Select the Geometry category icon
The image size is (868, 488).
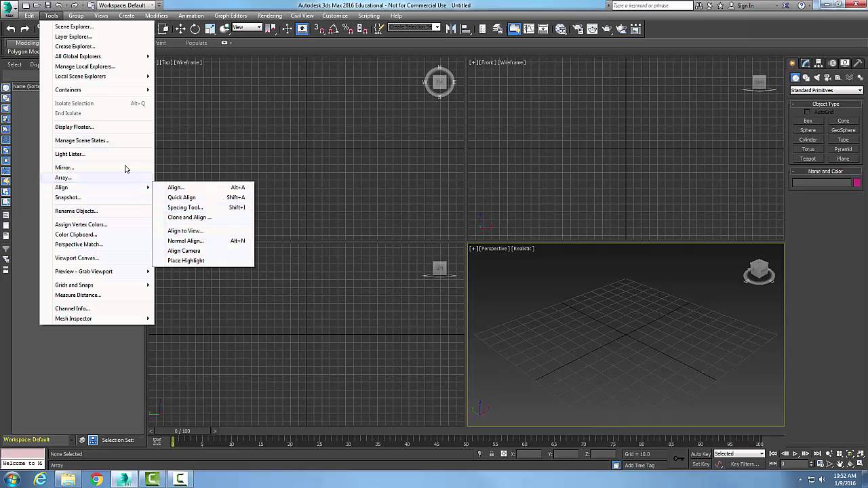(x=795, y=77)
